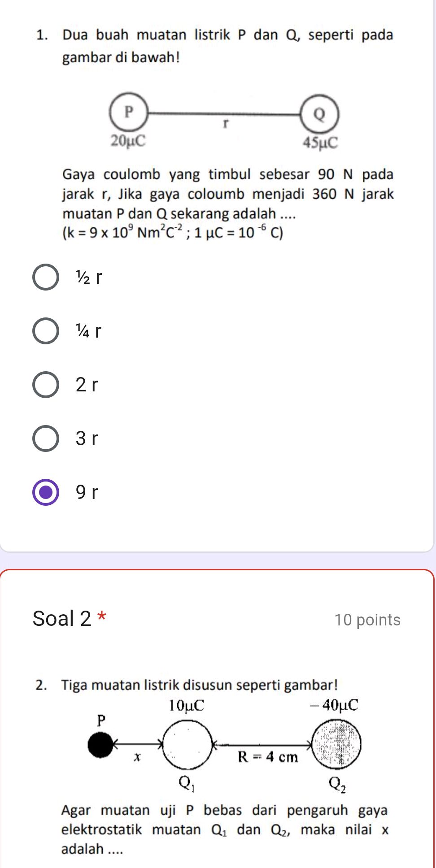This screenshot has width=436, height=868.
Task: Click the "Soal 2" question heading
Action: tap(62, 619)
